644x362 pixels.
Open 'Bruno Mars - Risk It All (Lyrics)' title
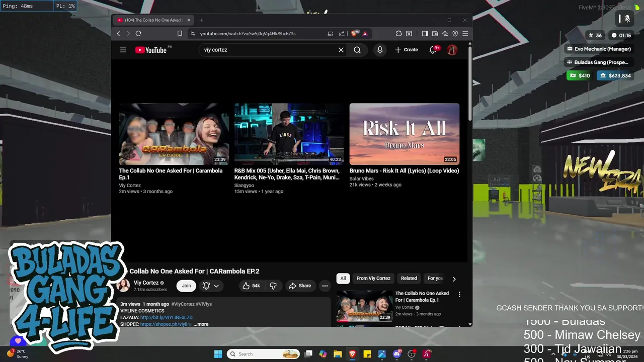404,170
